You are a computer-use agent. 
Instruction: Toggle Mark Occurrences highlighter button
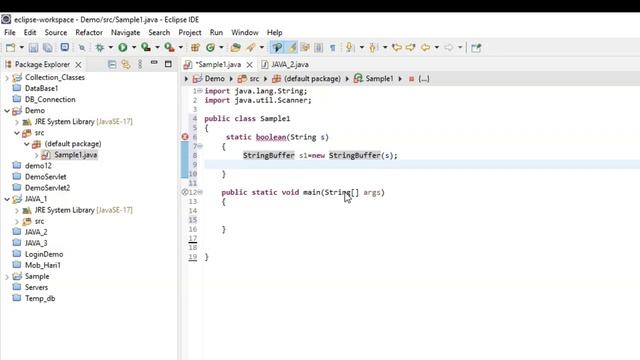click(x=292, y=48)
